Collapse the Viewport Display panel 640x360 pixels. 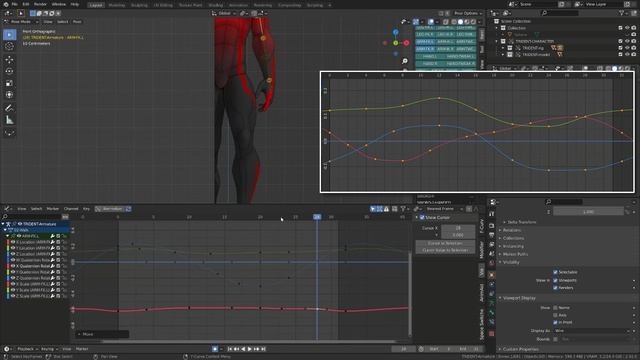(x=519, y=298)
